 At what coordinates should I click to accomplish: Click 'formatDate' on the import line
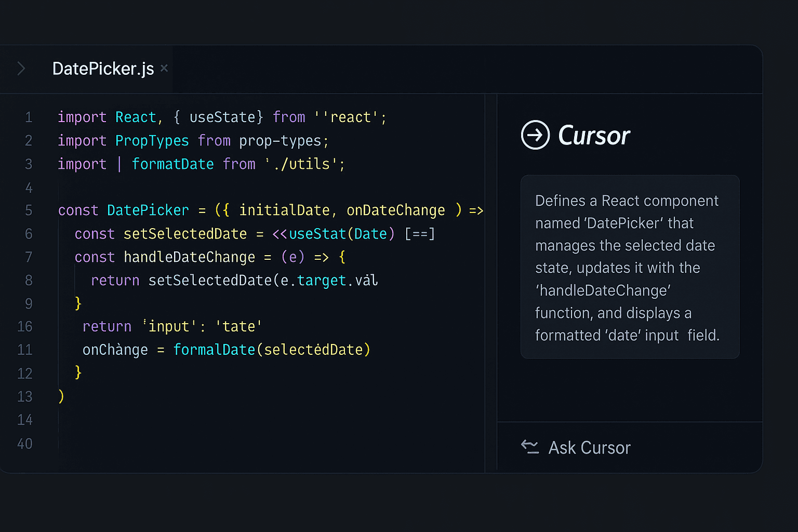pyautogui.click(x=173, y=164)
